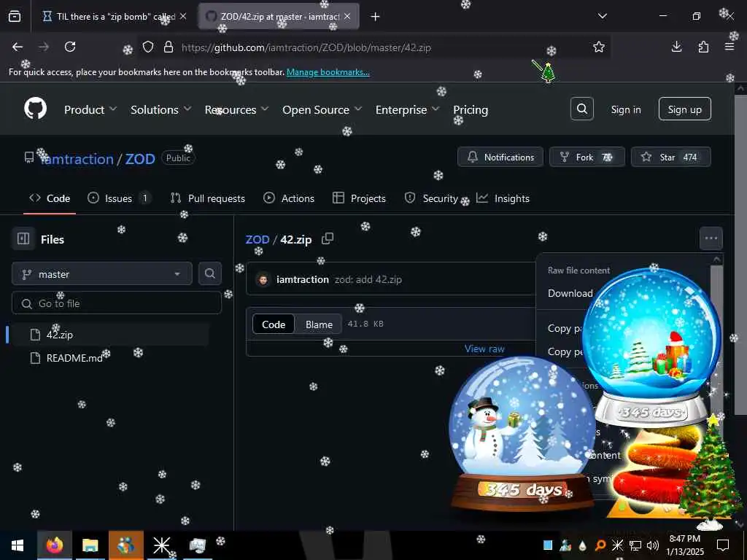Open the Firefox downloads panel
The width and height of the screenshot is (747, 560).
point(676,47)
